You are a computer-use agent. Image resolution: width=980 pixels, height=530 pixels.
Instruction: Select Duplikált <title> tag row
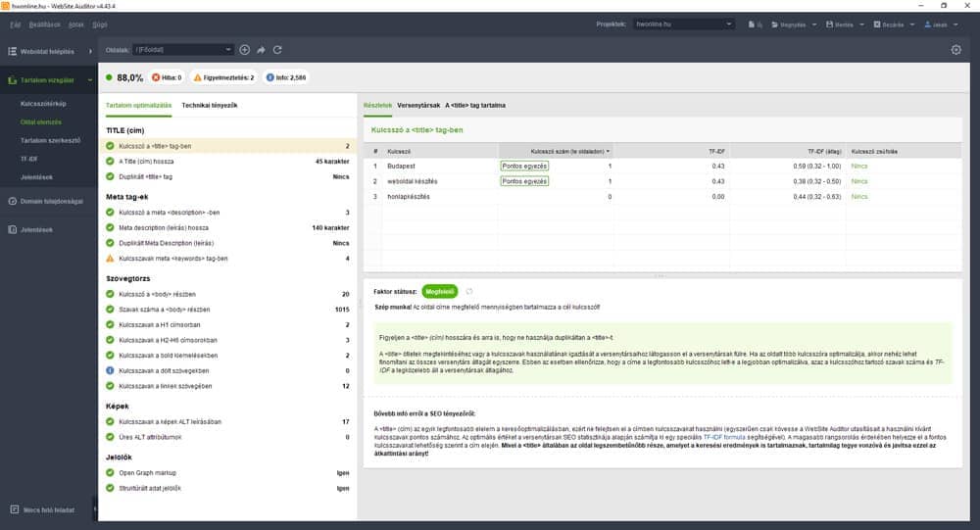click(x=227, y=177)
